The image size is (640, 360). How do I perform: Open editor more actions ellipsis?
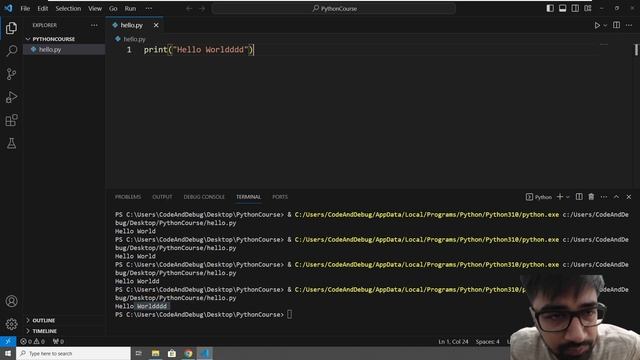point(629,25)
